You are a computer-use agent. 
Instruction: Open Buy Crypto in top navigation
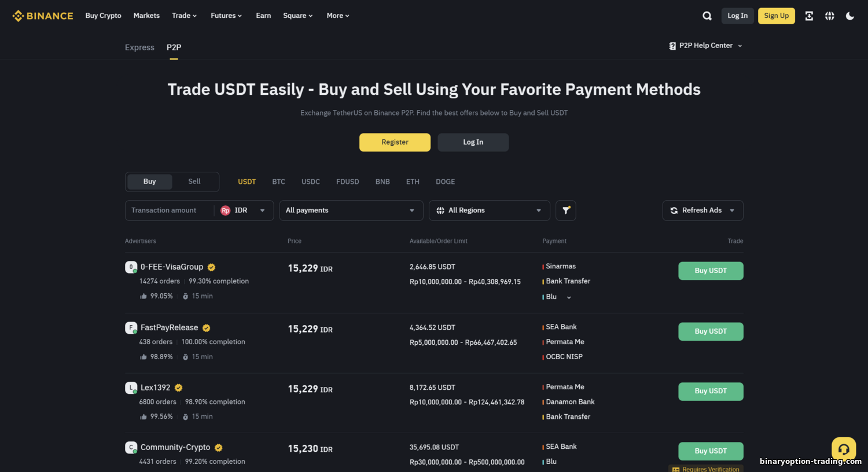(x=103, y=16)
